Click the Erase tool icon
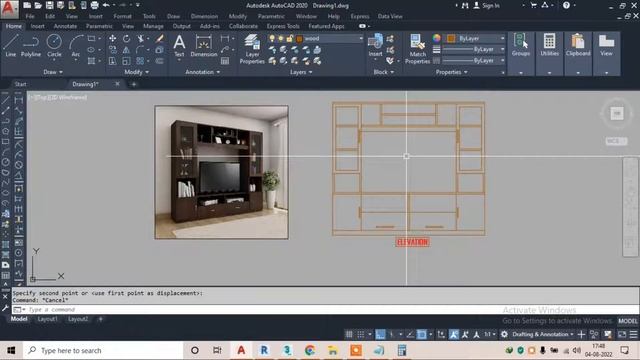 point(160,38)
